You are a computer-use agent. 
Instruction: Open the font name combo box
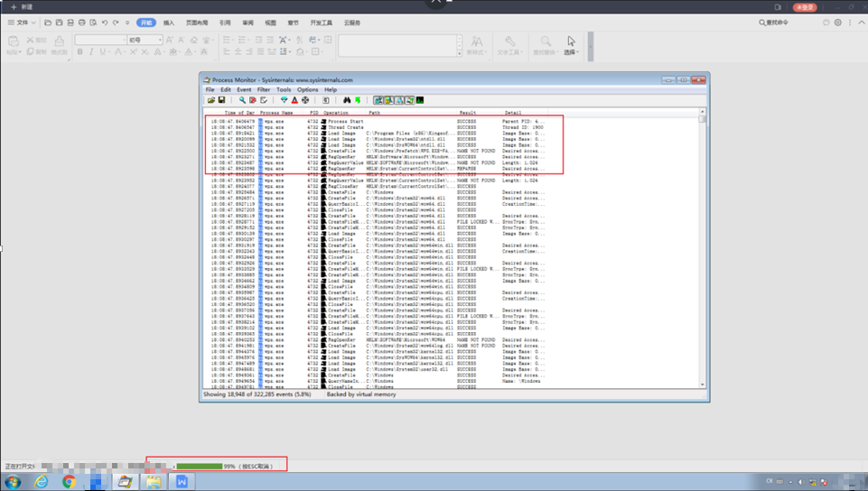pyautogui.click(x=101, y=40)
